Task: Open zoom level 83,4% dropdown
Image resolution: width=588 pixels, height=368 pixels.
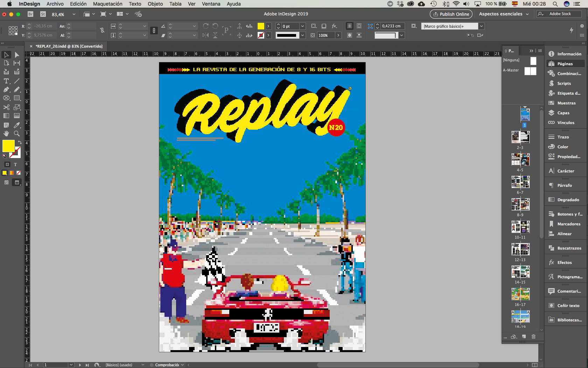Action: tap(74, 14)
